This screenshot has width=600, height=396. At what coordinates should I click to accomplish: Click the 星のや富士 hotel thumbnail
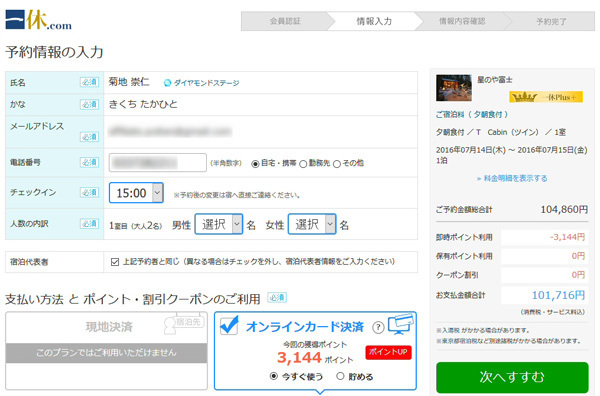tap(454, 88)
